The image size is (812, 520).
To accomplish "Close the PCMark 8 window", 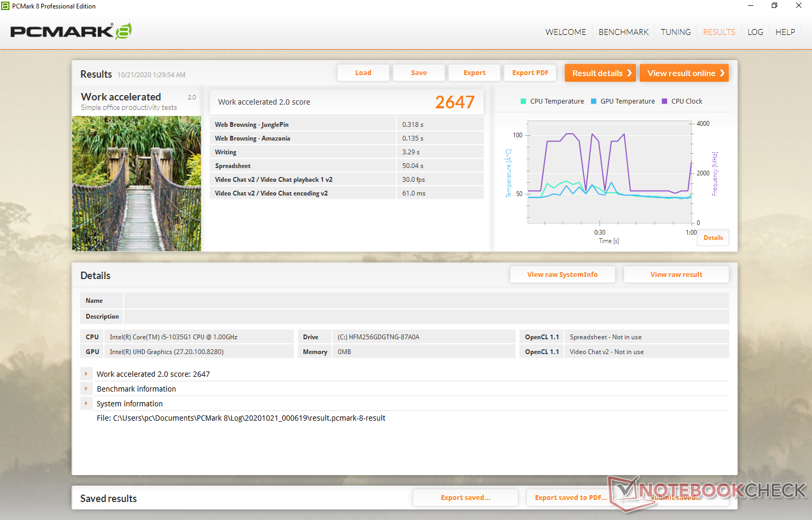I will pos(799,6).
